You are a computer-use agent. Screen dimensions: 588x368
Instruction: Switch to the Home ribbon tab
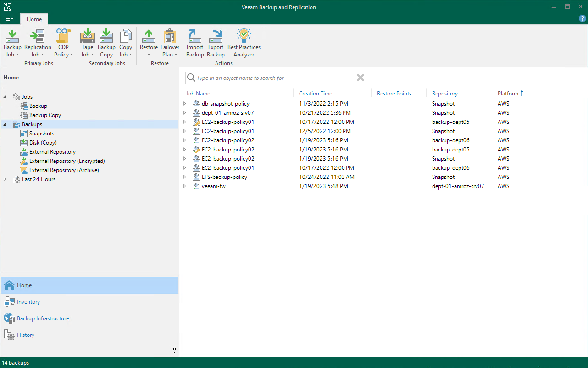tap(34, 19)
